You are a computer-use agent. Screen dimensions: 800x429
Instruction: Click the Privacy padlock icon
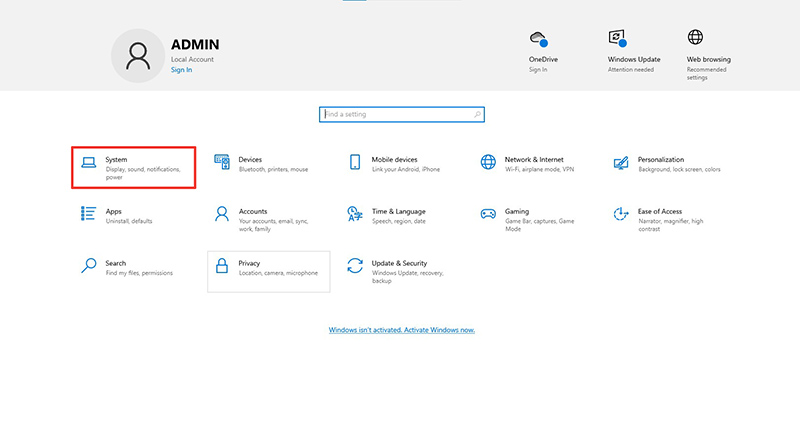coord(222,266)
